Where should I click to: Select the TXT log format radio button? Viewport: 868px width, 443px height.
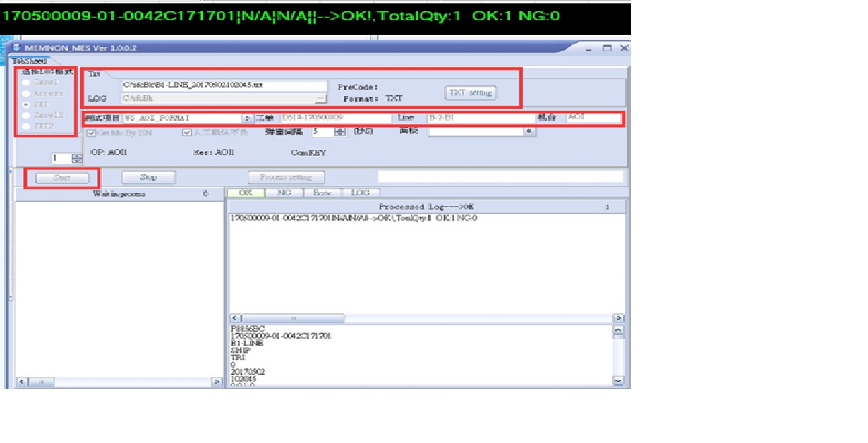25,104
